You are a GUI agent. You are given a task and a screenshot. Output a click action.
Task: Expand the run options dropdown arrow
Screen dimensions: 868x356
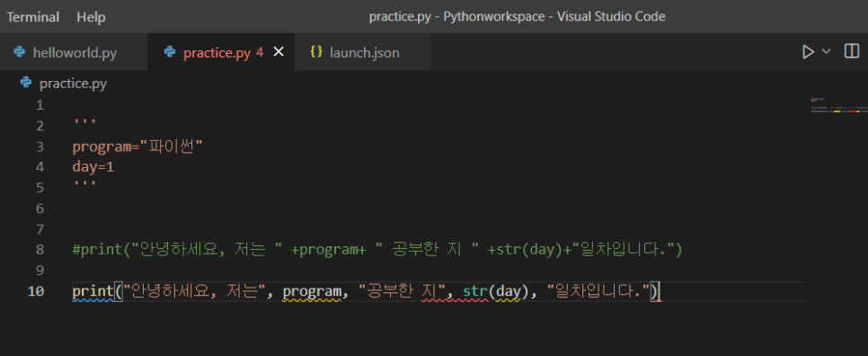click(x=826, y=51)
